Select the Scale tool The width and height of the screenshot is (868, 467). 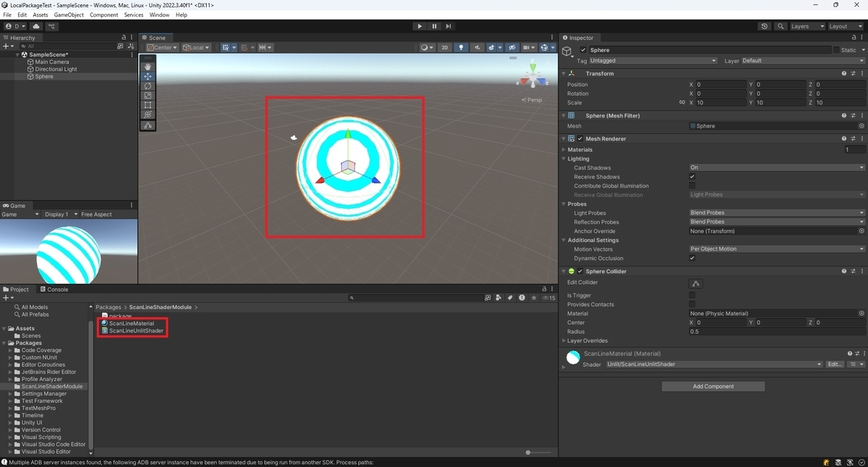148,95
